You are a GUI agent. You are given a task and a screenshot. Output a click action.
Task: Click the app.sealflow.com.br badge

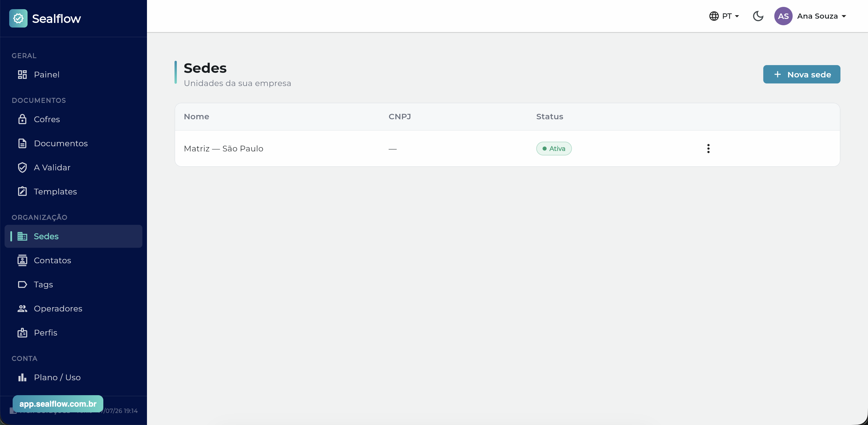pos(58,404)
